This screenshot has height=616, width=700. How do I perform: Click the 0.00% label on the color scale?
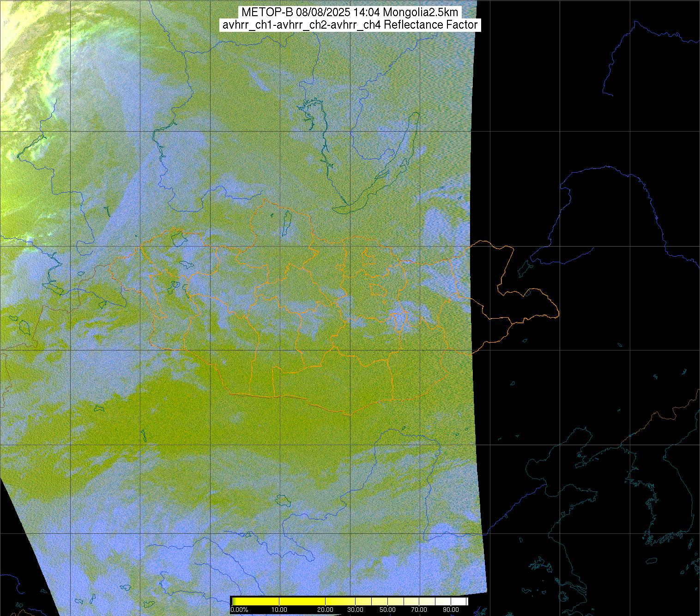(239, 610)
